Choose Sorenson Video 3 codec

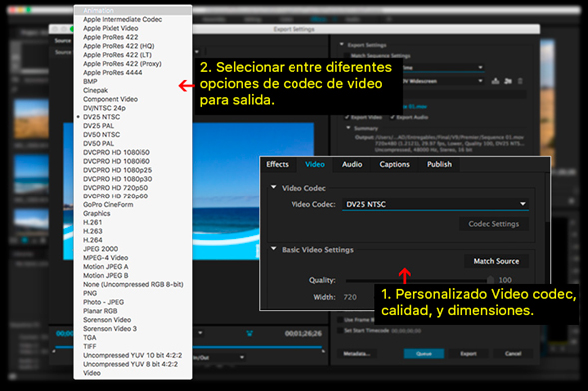click(133, 328)
